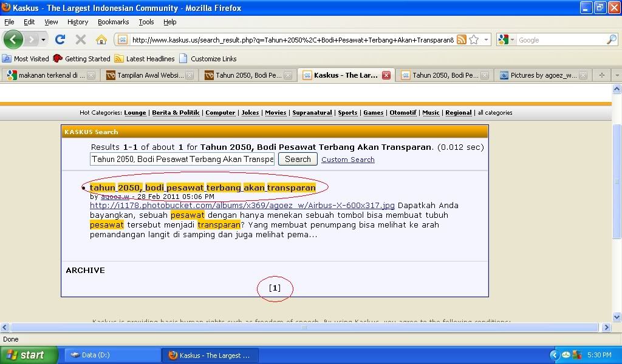Open the address bar history dropdown
Viewport: 622px width, 364px height.
tap(486, 39)
